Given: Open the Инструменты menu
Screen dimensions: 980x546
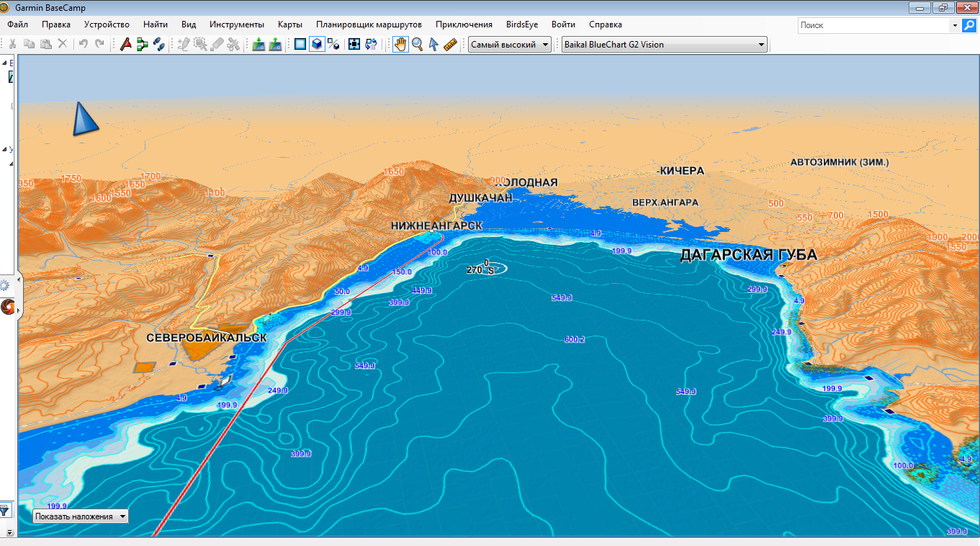Looking at the screenshot, I should (237, 24).
